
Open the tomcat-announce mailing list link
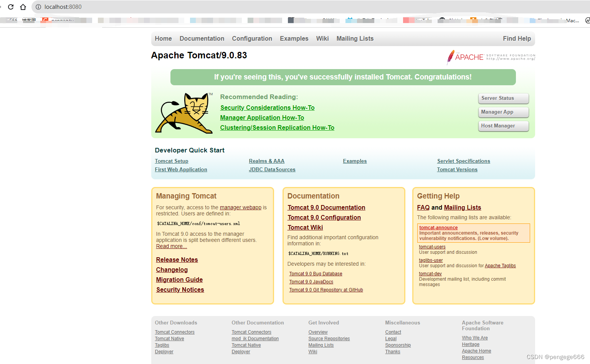point(438,228)
